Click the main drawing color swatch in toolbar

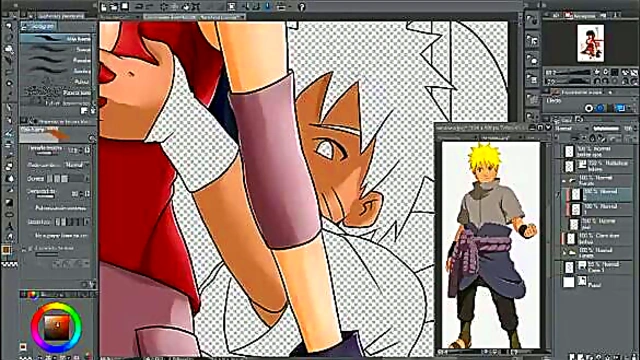point(6,249)
